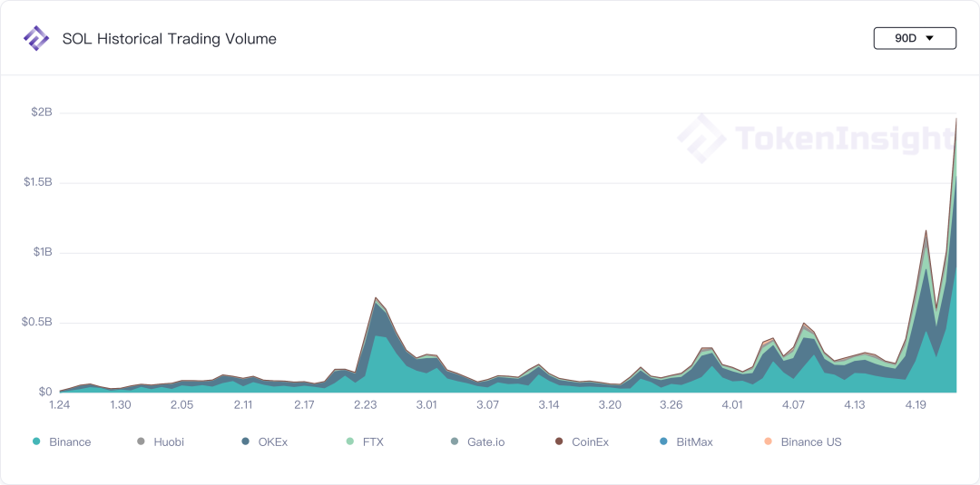Click the 4.19 date label on axis

916,405
